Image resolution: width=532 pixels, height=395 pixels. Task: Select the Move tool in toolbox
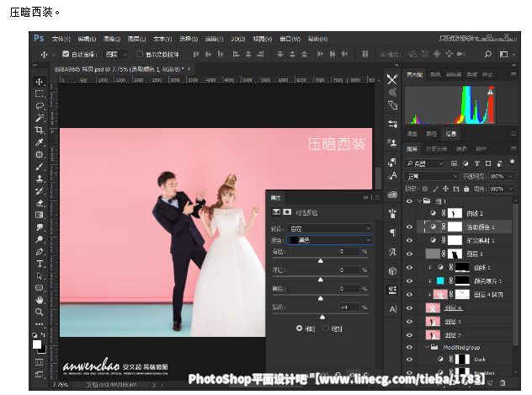(40, 82)
